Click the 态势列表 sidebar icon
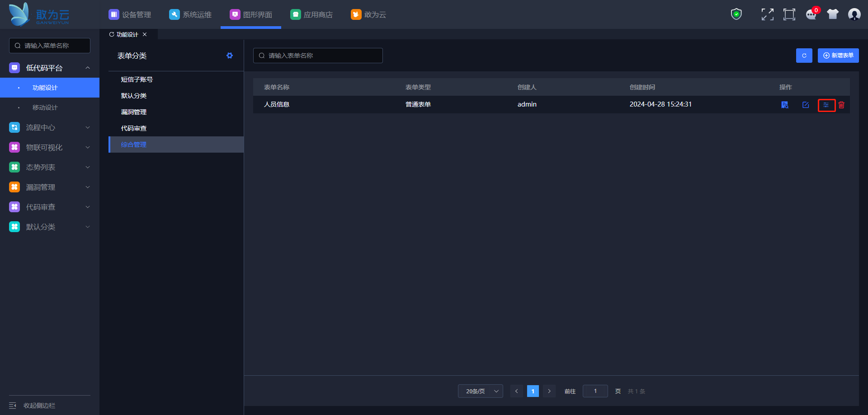The image size is (868, 415). tap(14, 167)
